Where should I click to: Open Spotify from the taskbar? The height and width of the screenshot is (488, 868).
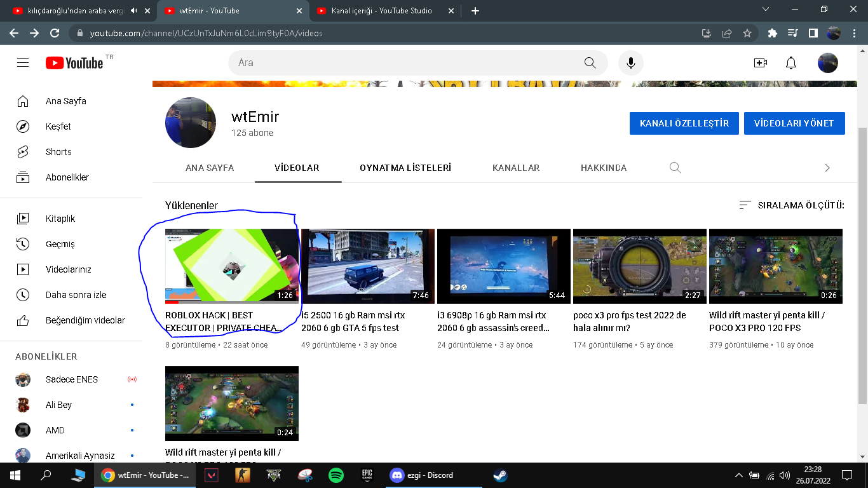[336, 475]
